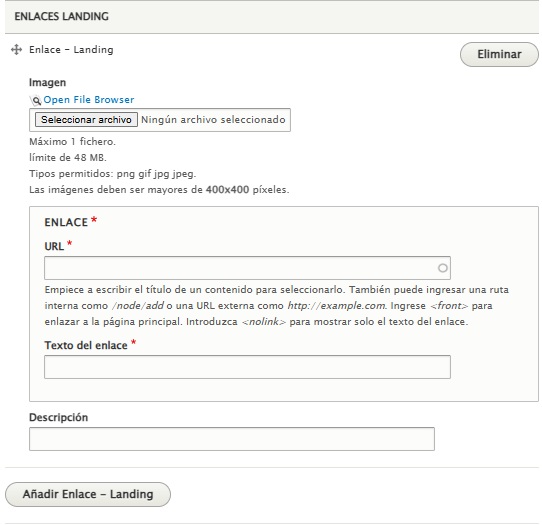The width and height of the screenshot is (542, 525).
Task: Add another item with Añadir Enlace - Landing
Action: (88, 494)
